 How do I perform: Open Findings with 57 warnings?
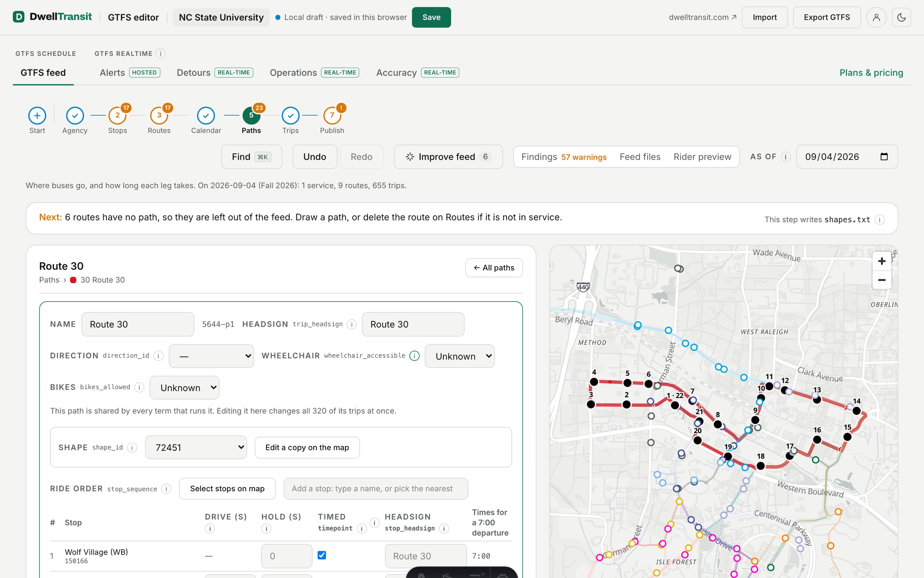point(564,157)
